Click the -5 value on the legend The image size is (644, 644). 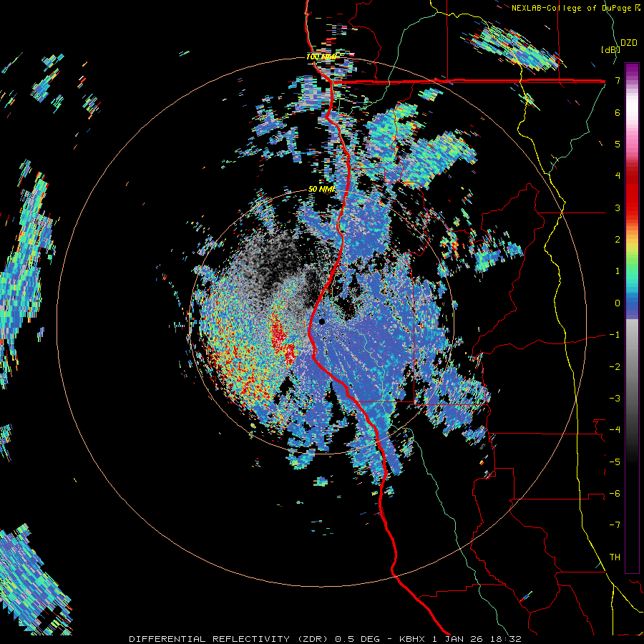pyautogui.click(x=615, y=462)
